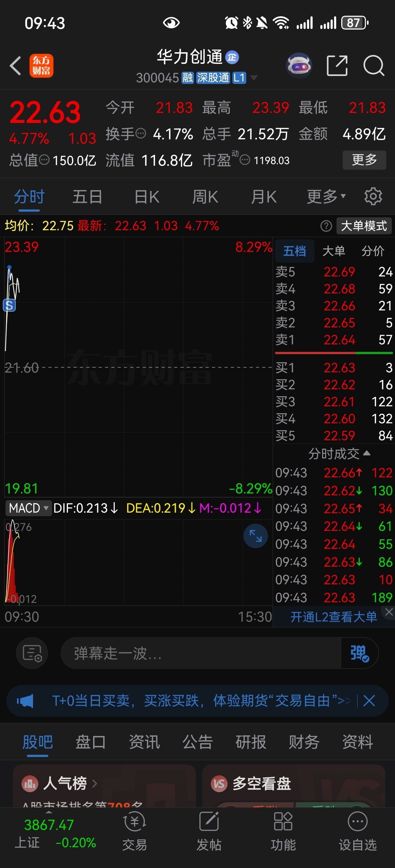Screen dimensions: 395x868
Task: Close the 开通L2 prompt
Action: pyautogui.click(x=389, y=612)
